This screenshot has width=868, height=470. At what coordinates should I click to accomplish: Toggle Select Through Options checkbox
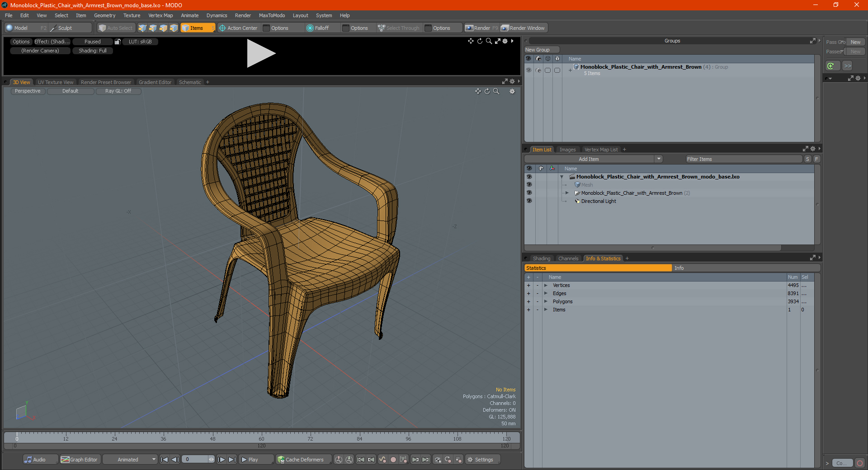pos(429,28)
